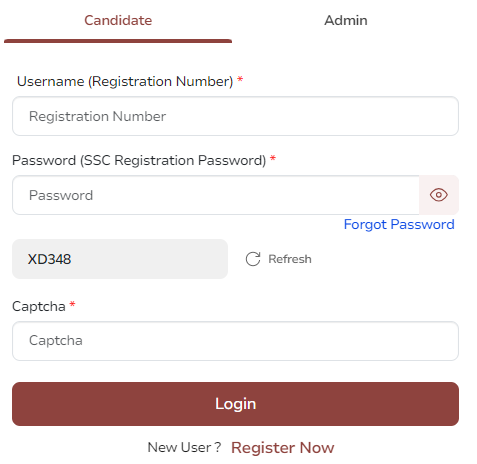Click the XD348 captcha code box
Screen dimensions: 477x464
(x=120, y=259)
